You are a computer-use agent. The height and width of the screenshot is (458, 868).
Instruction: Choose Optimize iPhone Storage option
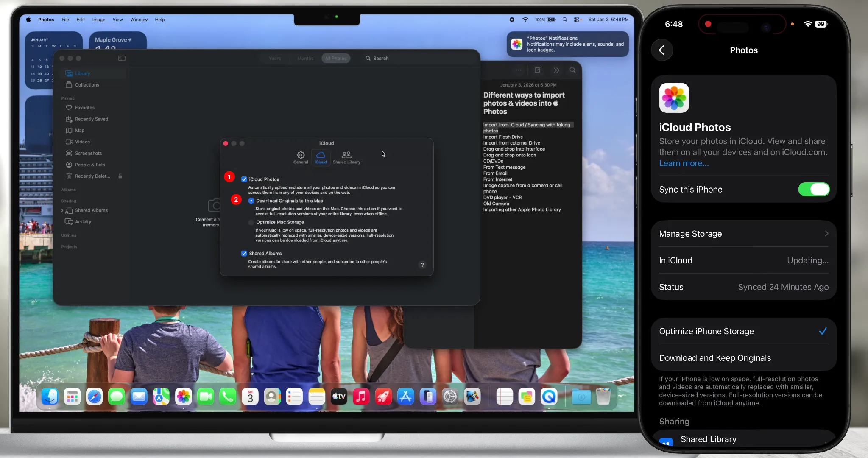tap(743, 331)
